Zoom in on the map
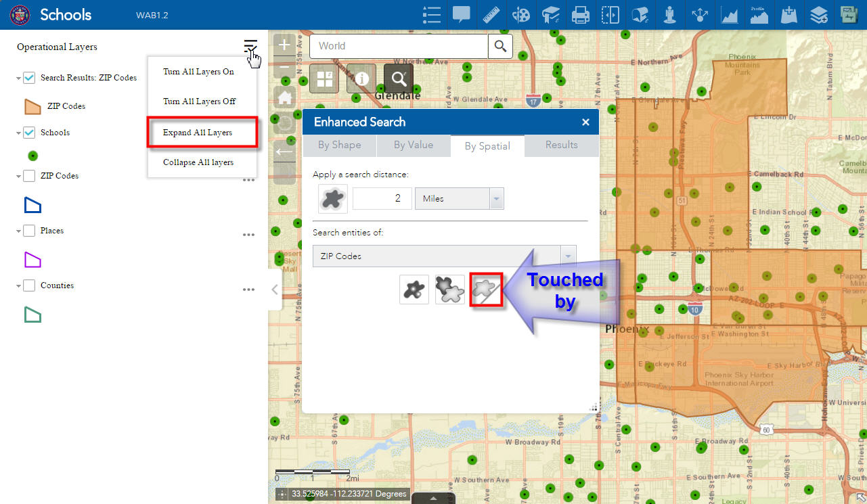The height and width of the screenshot is (504, 867). [x=284, y=46]
